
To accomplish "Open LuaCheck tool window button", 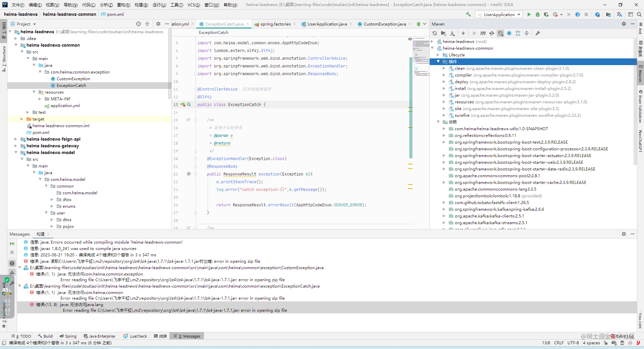I will pyautogui.click(x=135, y=336).
